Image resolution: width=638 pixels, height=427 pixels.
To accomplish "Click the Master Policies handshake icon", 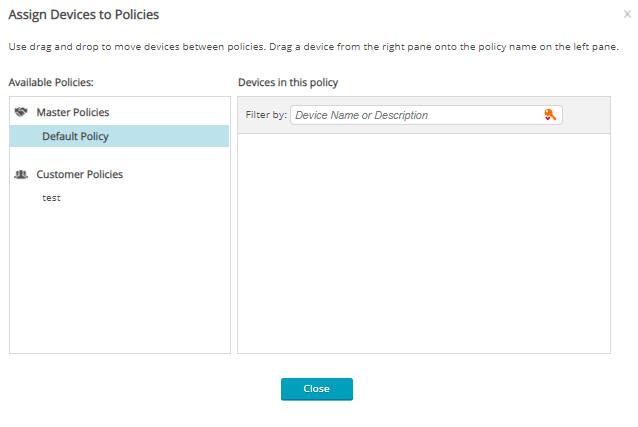I will click(21, 113).
